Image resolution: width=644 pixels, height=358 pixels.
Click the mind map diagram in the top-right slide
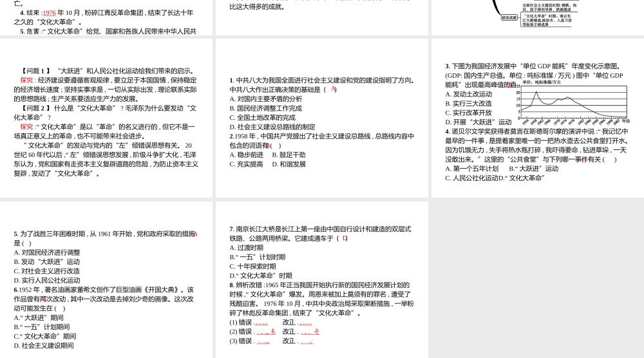pos(535,14)
